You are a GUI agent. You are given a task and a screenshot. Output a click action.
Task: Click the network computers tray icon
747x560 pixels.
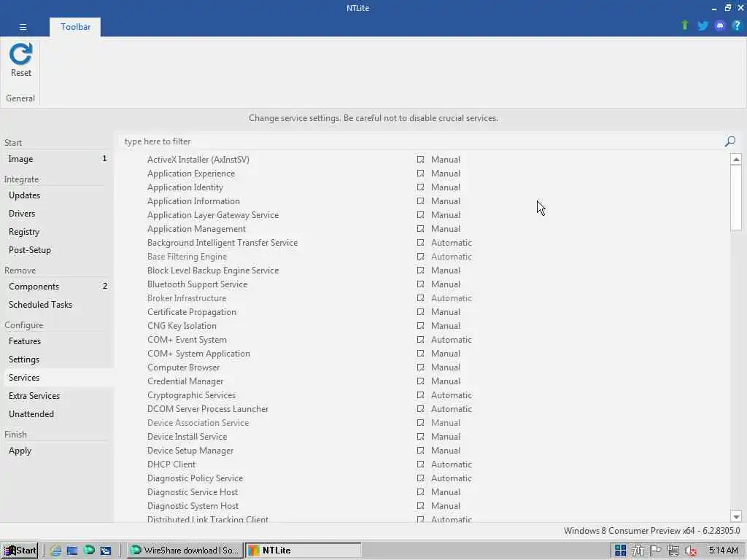tap(673, 551)
